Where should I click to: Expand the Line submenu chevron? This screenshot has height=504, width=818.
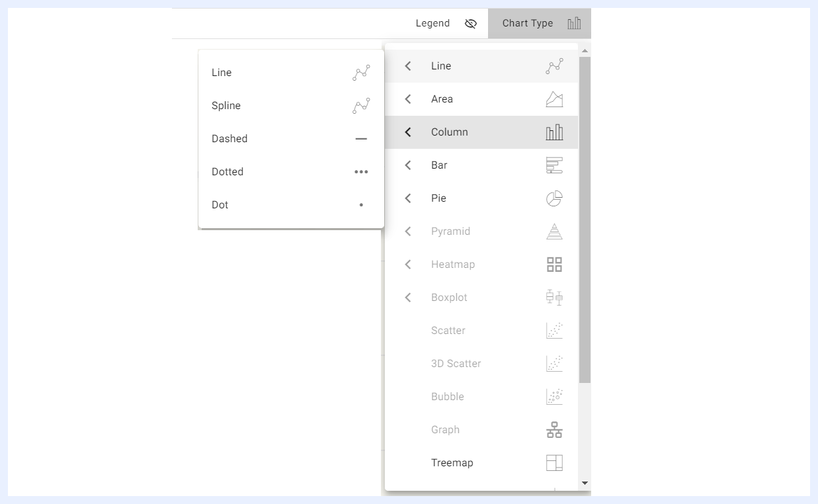[408, 66]
